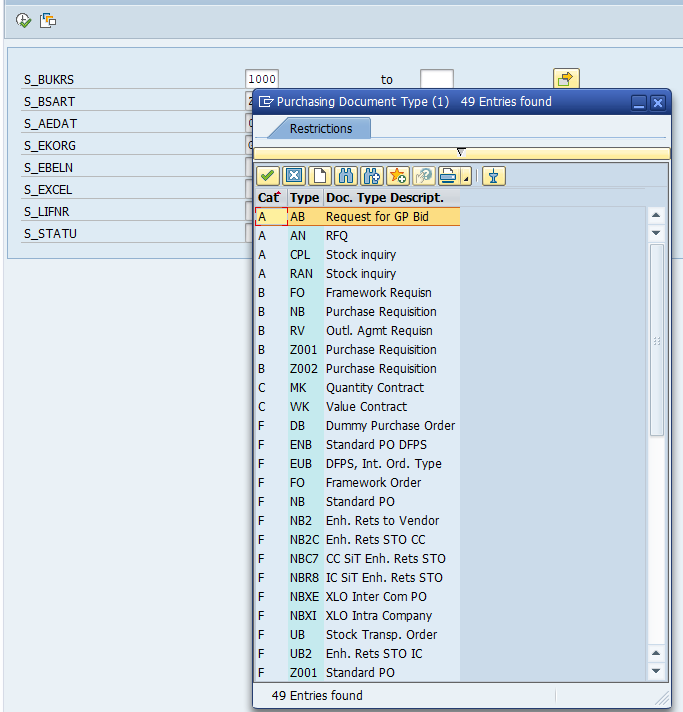Select F NB 'Standard PO' row
The width and height of the screenshot is (683, 712).
click(x=358, y=502)
